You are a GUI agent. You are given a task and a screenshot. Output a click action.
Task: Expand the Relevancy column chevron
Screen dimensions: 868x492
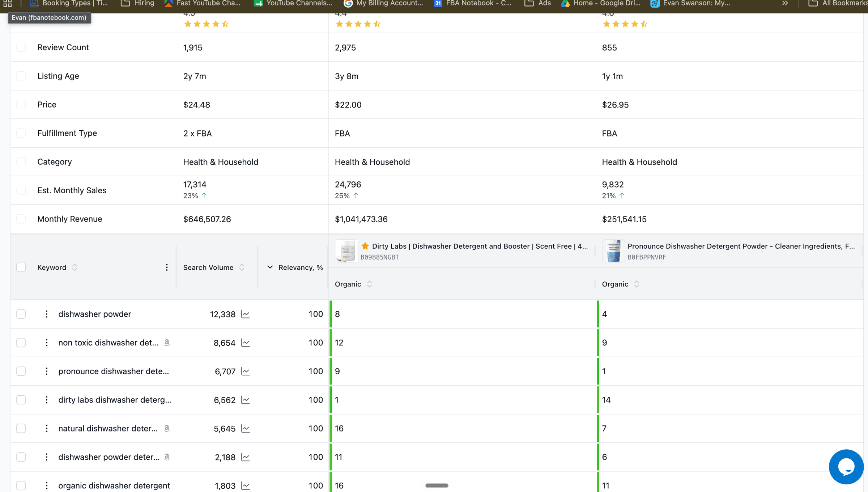pos(270,267)
